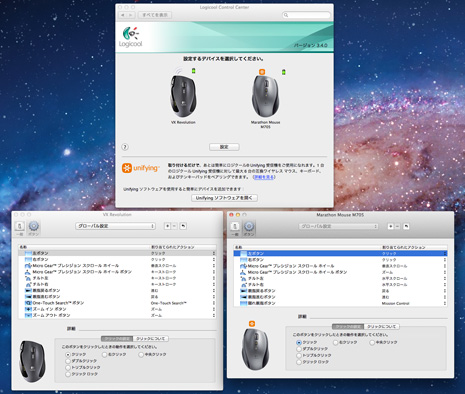Image resolution: width=465 pixels, height=394 pixels.
Task: Click the minus button in VX Revolution toolbar
Action: [x=174, y=226]
